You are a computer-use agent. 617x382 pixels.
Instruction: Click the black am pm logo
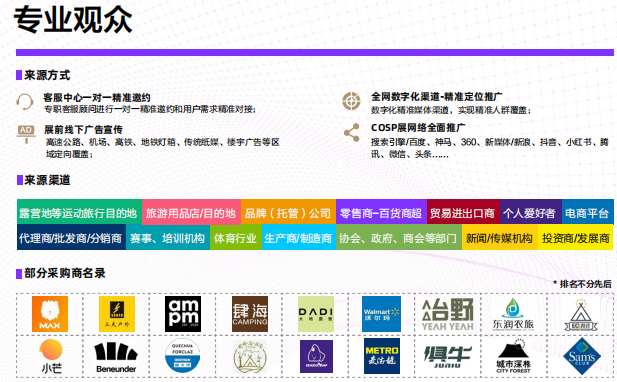pos(183,314)
